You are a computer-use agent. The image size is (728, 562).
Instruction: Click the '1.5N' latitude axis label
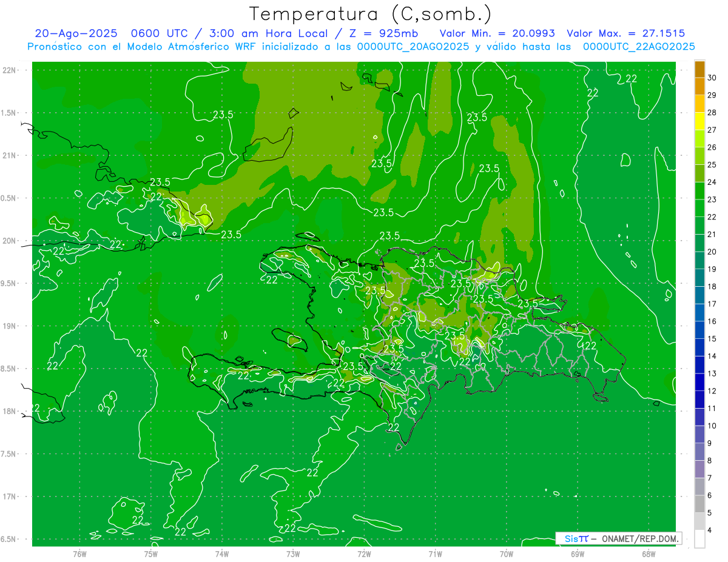pyautogui.click(x=8, y=113)
